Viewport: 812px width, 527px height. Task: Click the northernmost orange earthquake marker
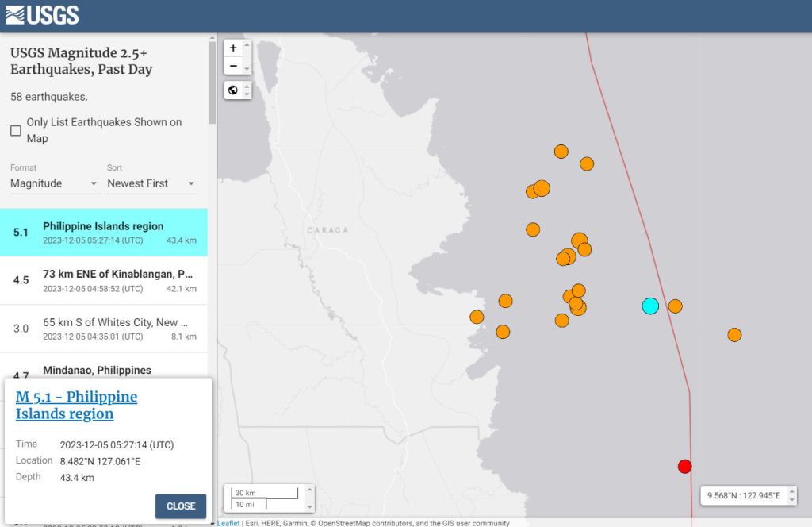click(x=561, y=152)
